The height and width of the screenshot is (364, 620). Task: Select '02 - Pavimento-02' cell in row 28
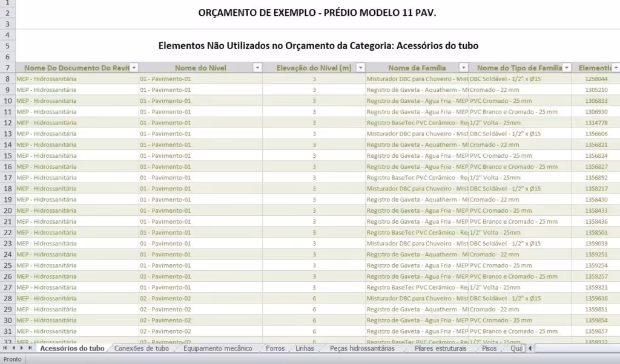click(200, 299)
